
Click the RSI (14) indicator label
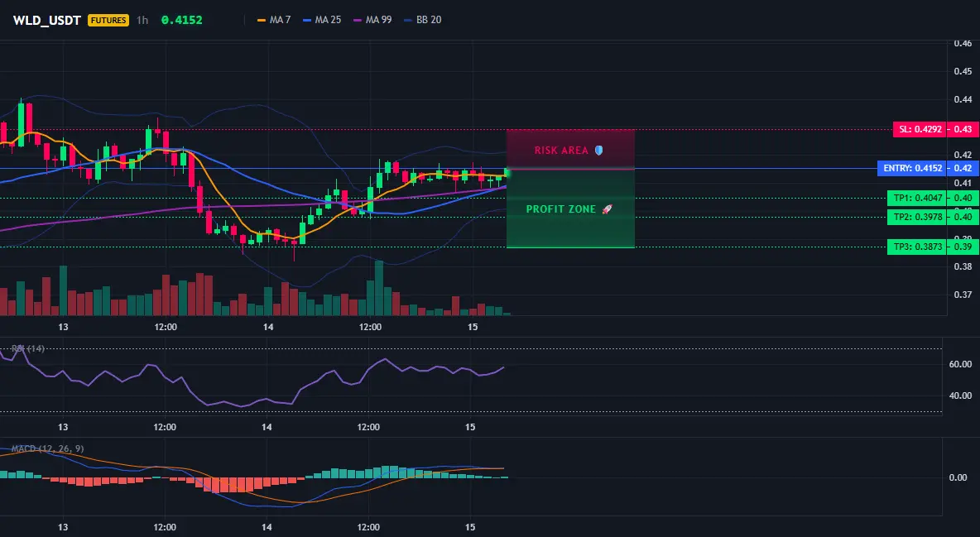tap(28, 348)
